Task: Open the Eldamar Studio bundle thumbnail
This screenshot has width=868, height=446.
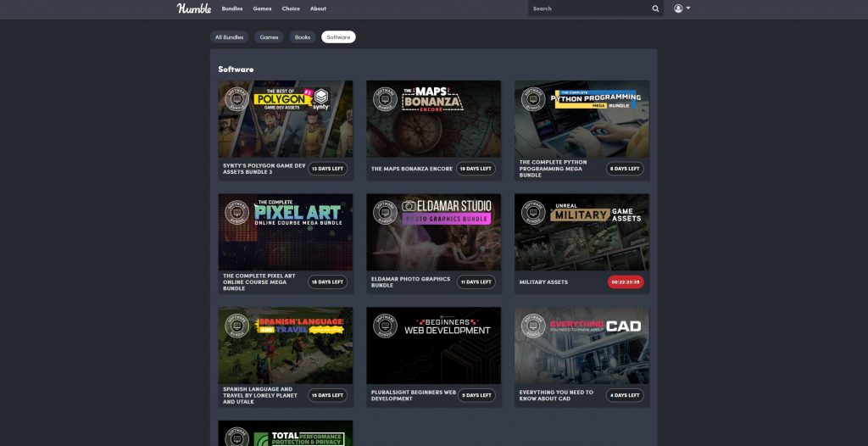Action: coord(433,232)
